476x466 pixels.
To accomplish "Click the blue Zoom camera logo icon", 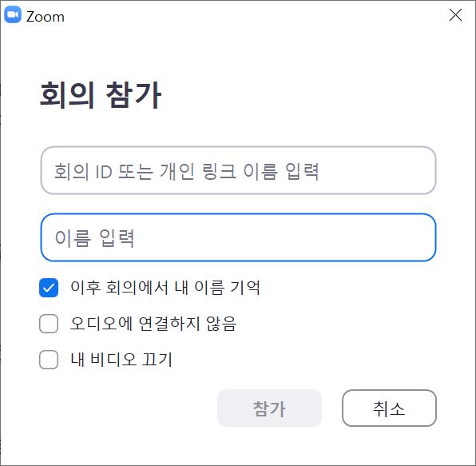I will click(13, 14).
